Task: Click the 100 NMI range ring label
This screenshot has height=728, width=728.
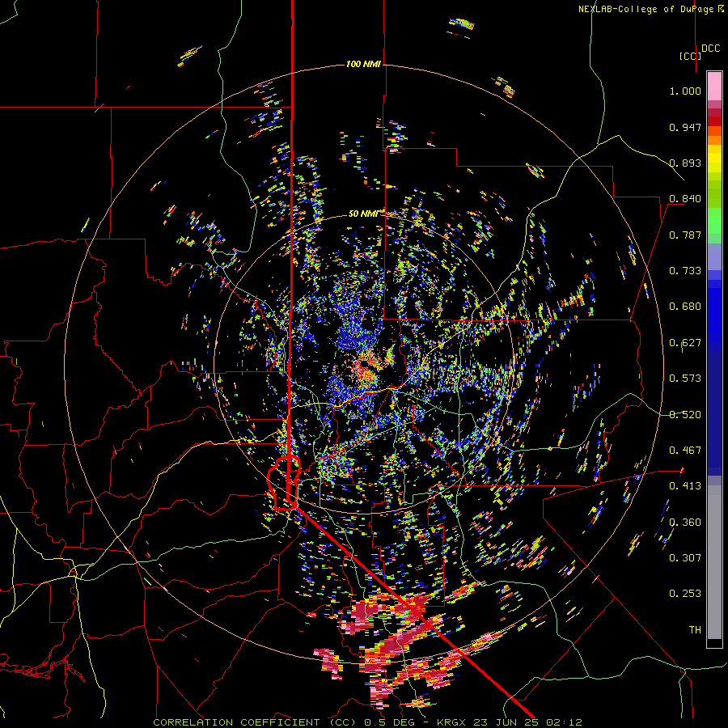Action: pyautogui.click(x=363, y=64)
